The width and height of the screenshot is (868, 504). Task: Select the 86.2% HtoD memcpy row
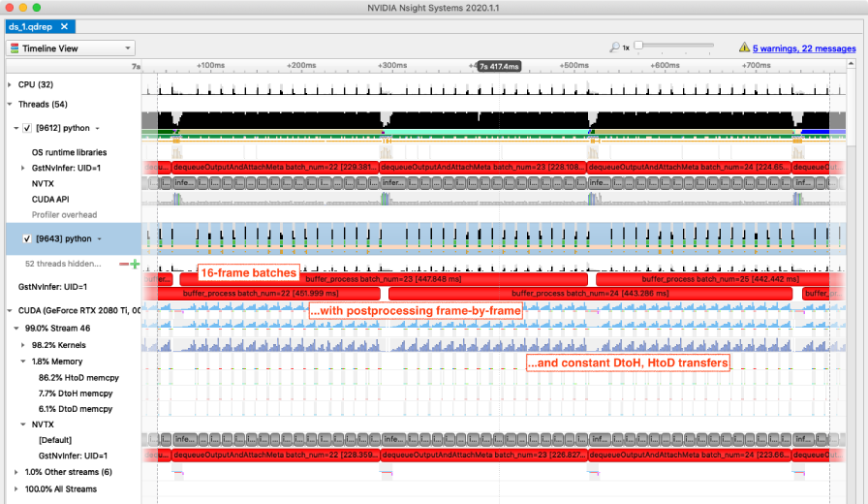coord(78,378)
